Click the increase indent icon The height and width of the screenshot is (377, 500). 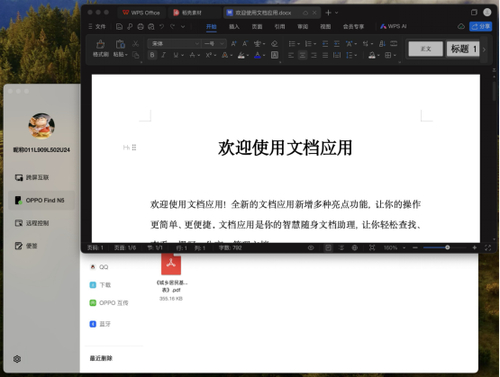337,44
